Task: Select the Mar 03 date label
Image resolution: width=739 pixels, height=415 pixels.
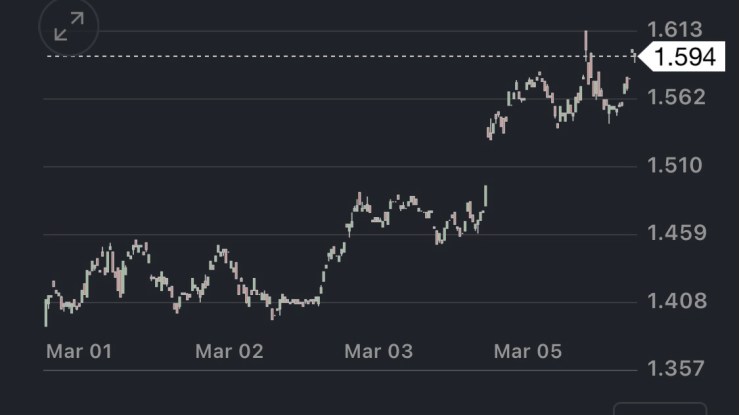Action: 378,351
